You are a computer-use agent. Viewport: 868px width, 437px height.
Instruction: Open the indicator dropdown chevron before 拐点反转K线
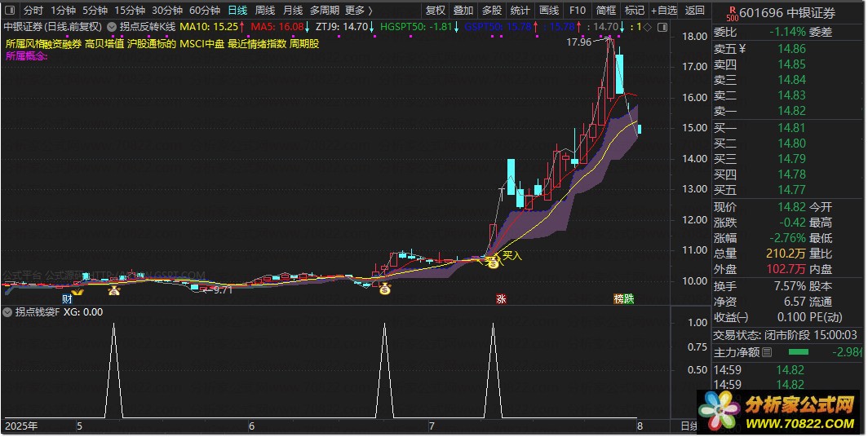(x=111, y=27)
